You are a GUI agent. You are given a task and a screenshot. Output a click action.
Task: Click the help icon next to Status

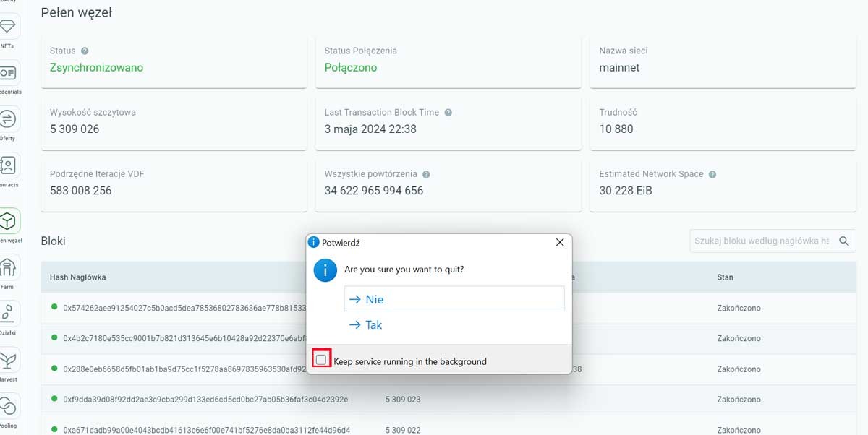pos(85,51)
